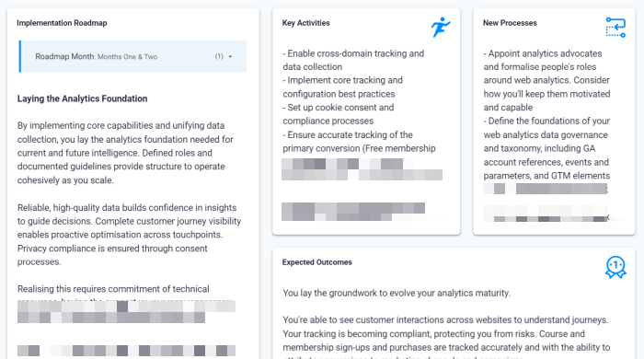Click the line 'You're able to see customer interactions'
This screenshot has height=359, width=644.
click(x=445, y=320)
